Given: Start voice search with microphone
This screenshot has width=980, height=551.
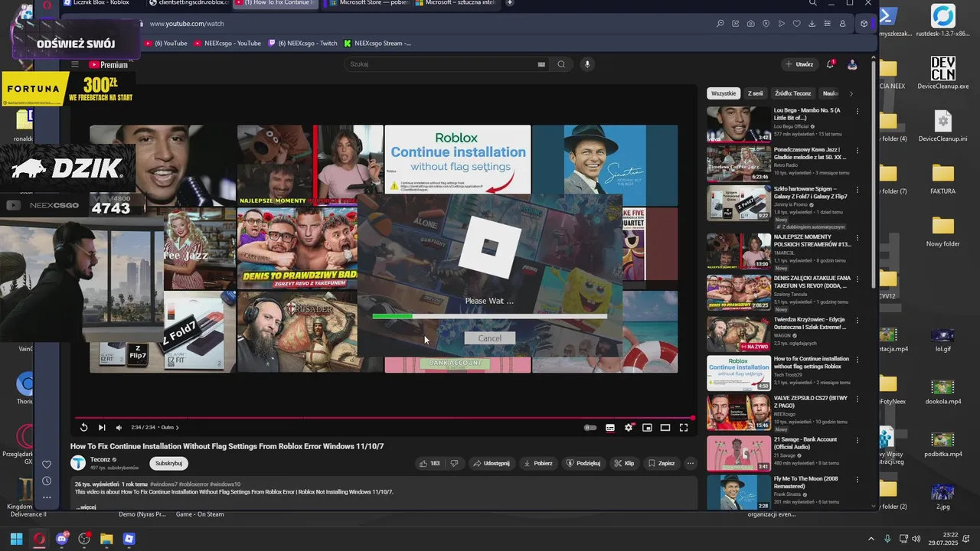Looking at the screenshot, I should pyautogui.click(x=587, y=64).
